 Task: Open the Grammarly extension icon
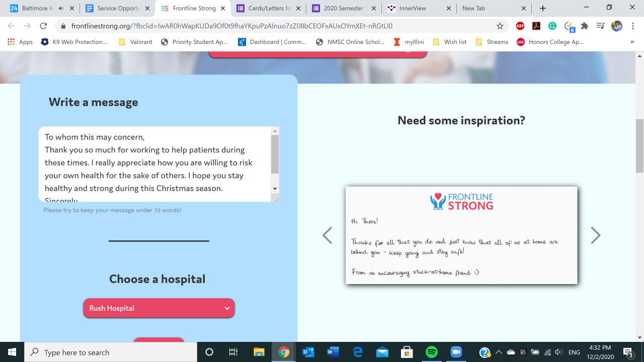coord(552,26)
